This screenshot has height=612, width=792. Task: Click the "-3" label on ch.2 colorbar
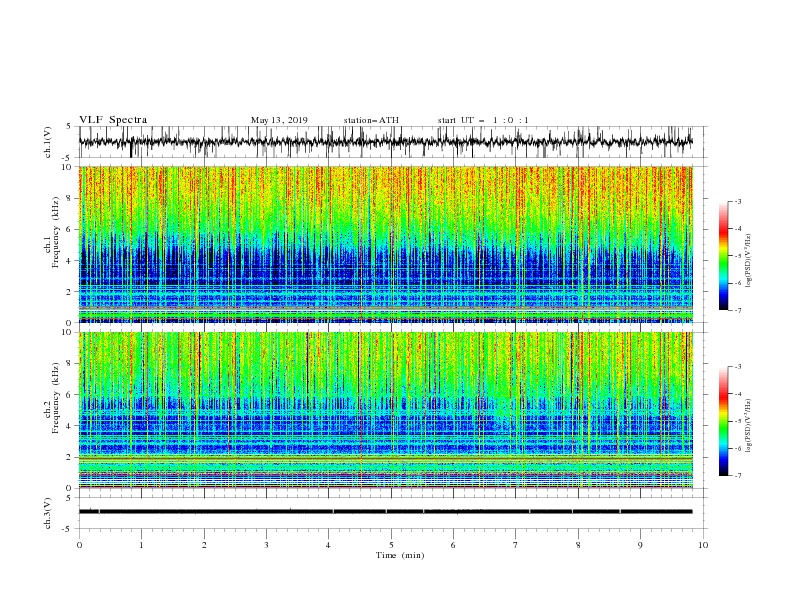[x=737, y=367]
